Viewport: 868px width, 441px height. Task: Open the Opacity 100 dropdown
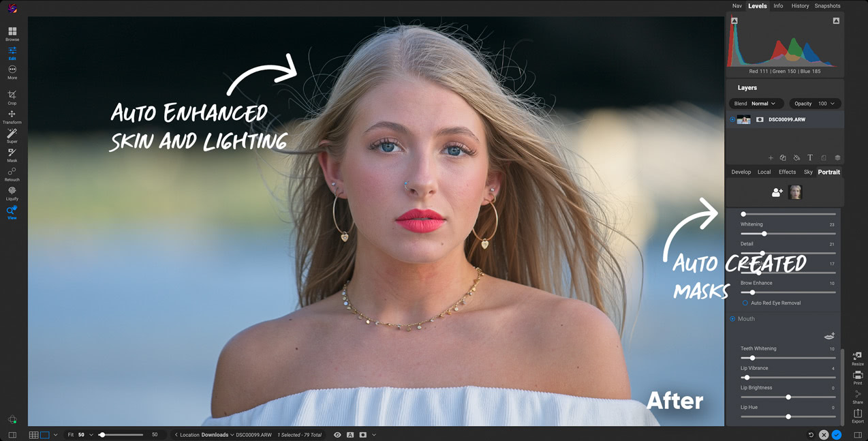[815, 104]
